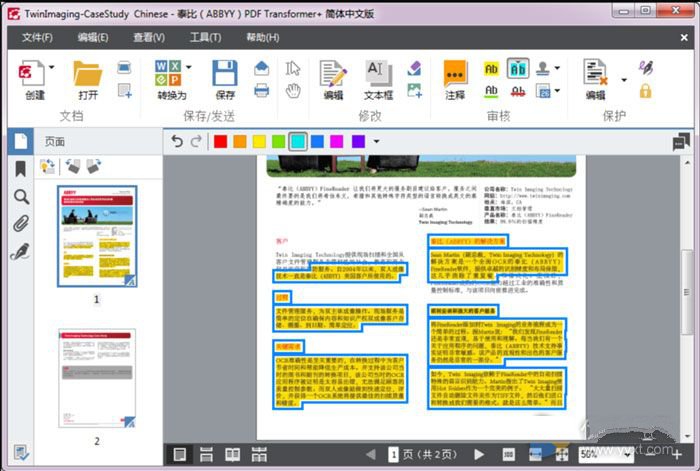Open the 文件(F) menu

click(x=37, y=38)
